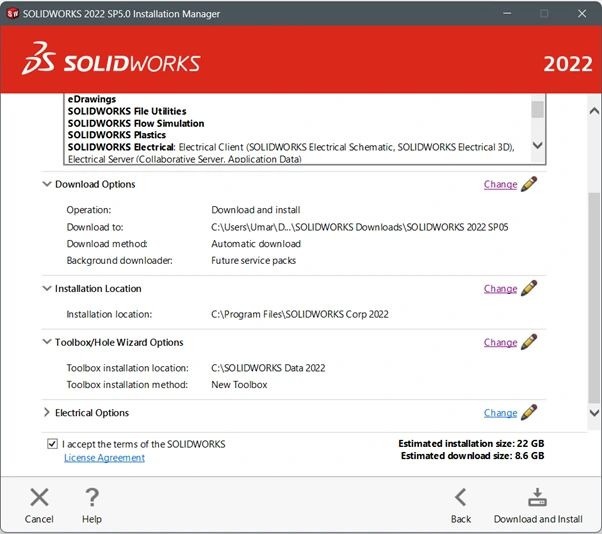Collapse the Installation Location section
This screenshot has height=534, width=602.
pyautogui.click(x=46, y=288)
